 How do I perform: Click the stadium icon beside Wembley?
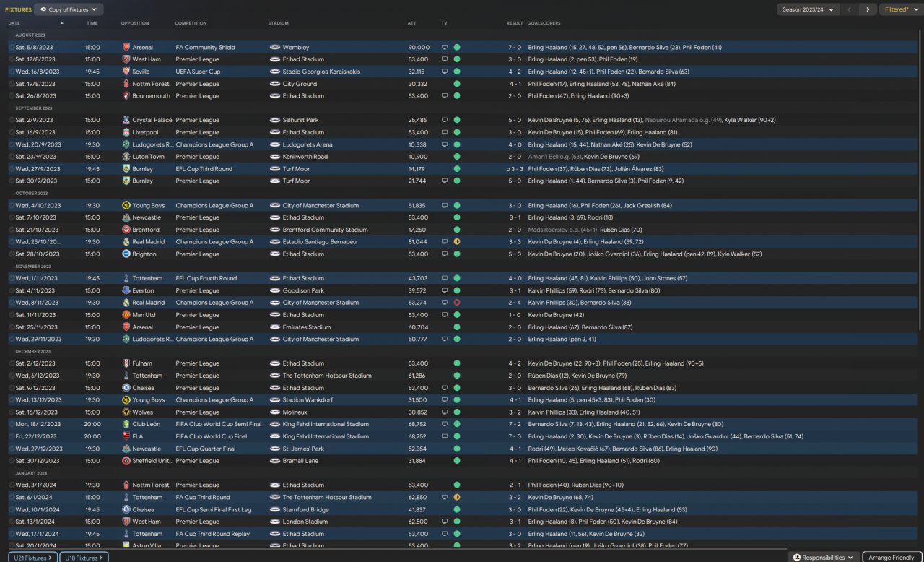click(x=274, y=47)
